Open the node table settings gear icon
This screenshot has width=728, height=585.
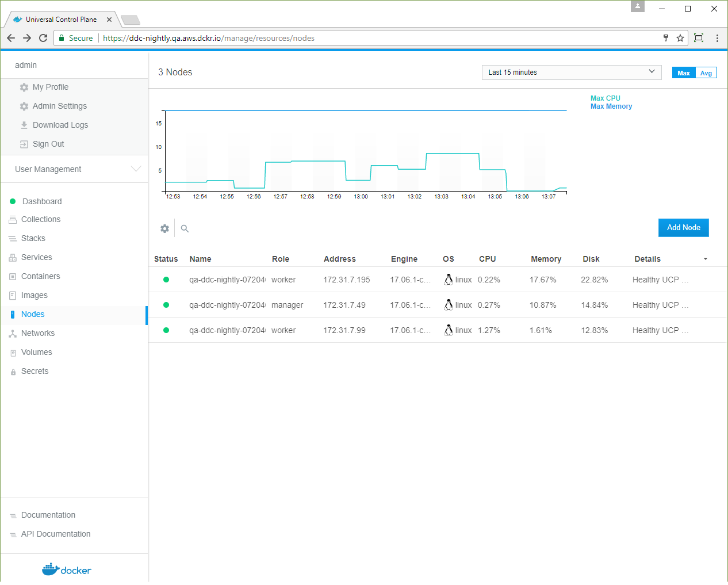pos(165,228)
